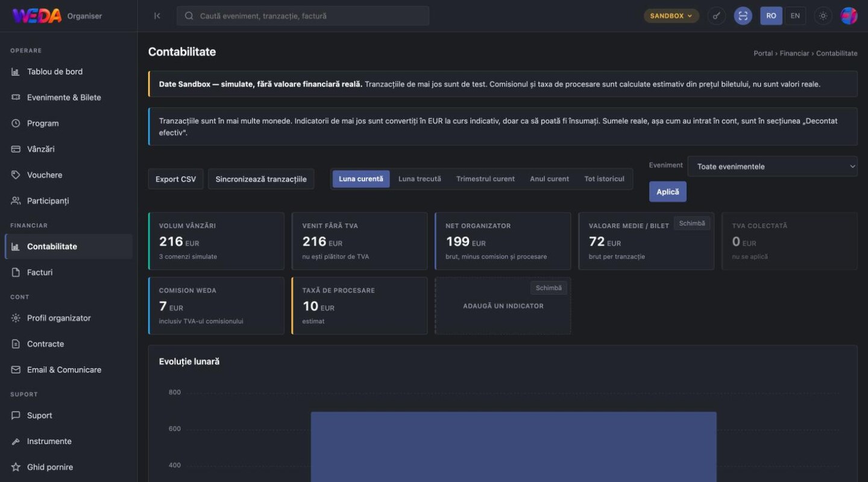Open Profil organizator settings
Screen dimensions: 868x482
coord(69,319)
